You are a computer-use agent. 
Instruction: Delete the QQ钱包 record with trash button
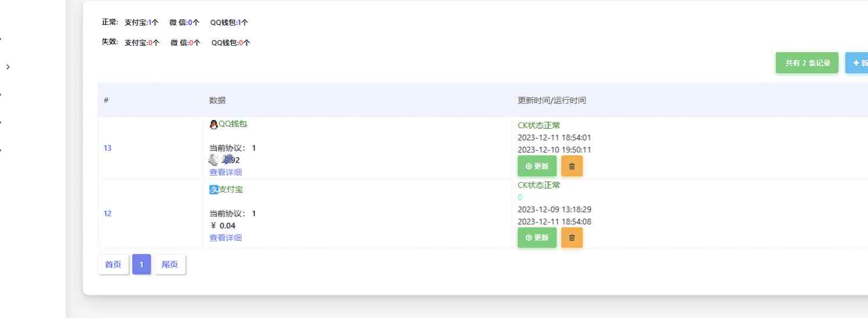click(572, 166)
